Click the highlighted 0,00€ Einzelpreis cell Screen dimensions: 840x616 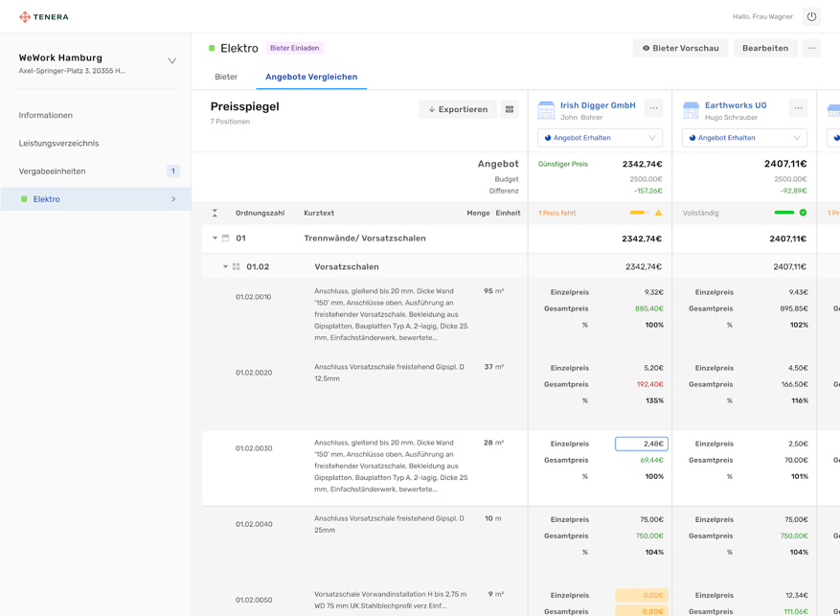[x=641, y=595]
